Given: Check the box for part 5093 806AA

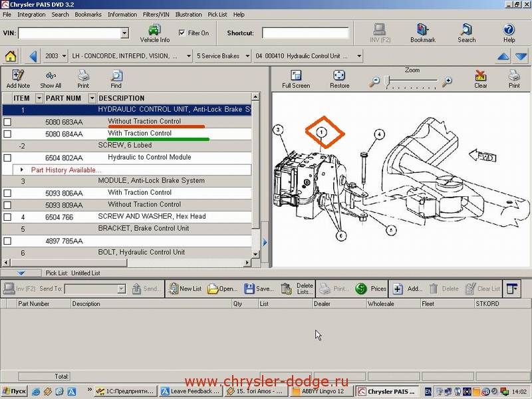Looking at the screenshot, I should (7, 193).
